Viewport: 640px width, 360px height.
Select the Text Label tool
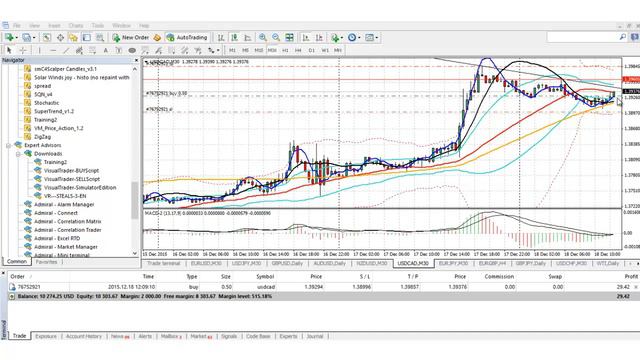pos(119,50)
